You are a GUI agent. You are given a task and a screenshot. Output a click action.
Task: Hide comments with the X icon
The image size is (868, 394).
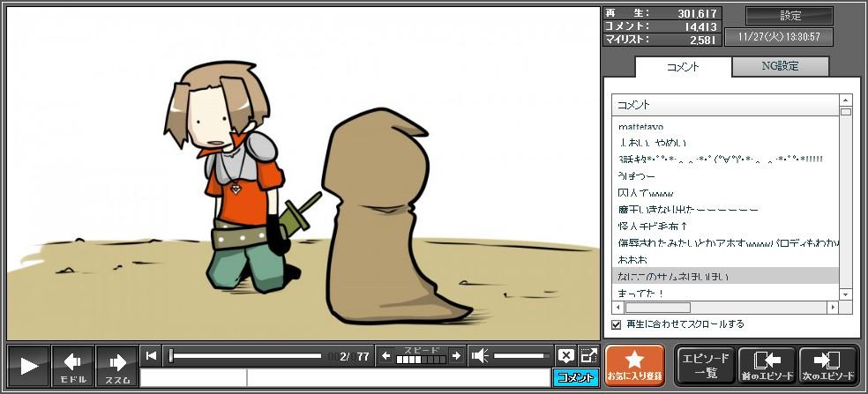point(565,356)
